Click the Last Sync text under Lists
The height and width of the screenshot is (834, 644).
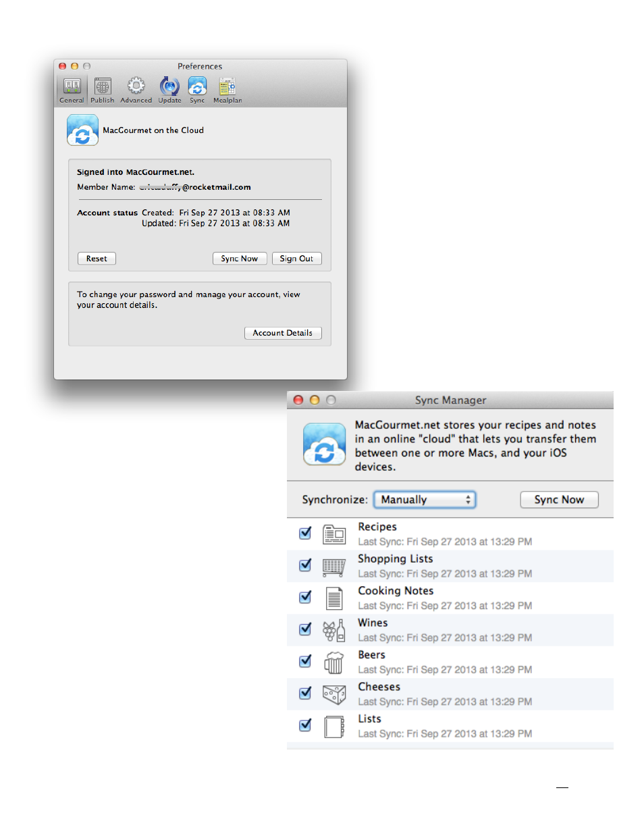(x=445, y=733)
